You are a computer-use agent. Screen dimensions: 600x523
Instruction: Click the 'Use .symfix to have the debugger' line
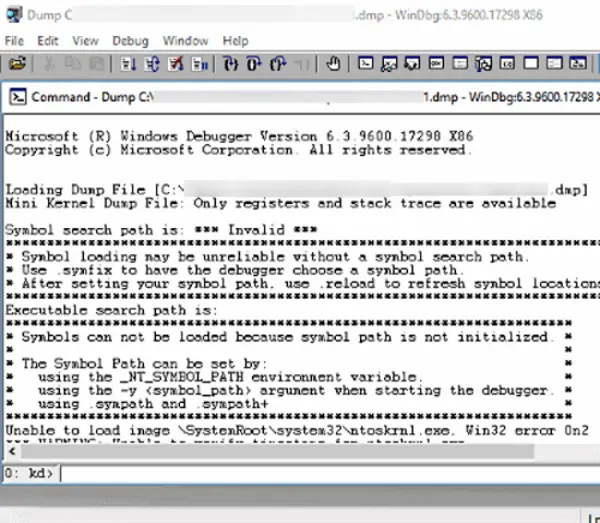tap(235, 270)
